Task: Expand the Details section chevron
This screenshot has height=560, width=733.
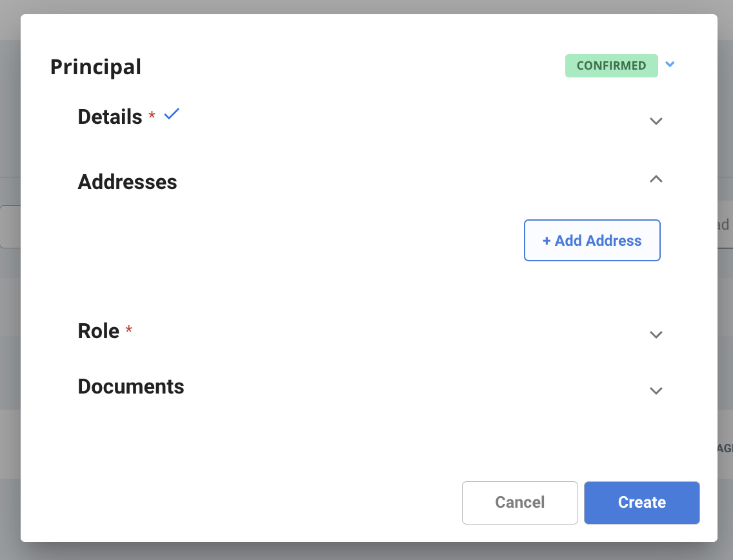Action: click(x=656, y=121)
